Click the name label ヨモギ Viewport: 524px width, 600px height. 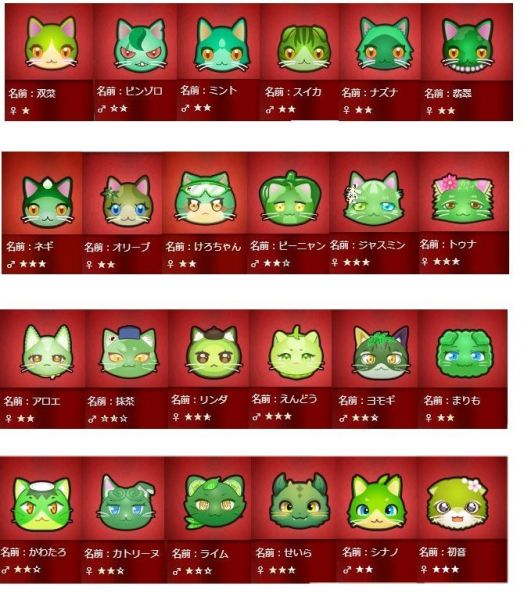(380, 400)
